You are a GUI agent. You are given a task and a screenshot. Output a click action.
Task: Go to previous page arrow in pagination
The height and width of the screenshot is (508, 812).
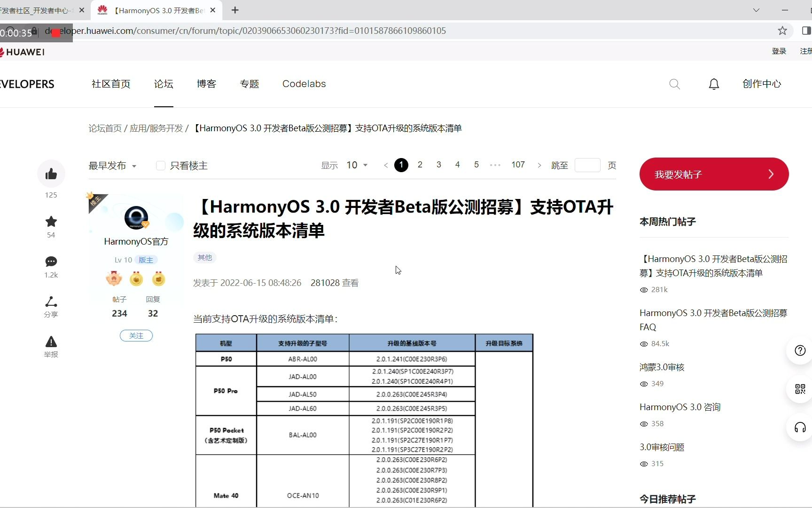pos(386,165)
